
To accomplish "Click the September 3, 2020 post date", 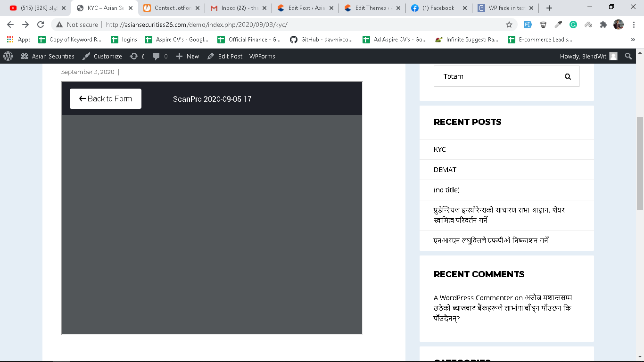I will pos(88,72).
